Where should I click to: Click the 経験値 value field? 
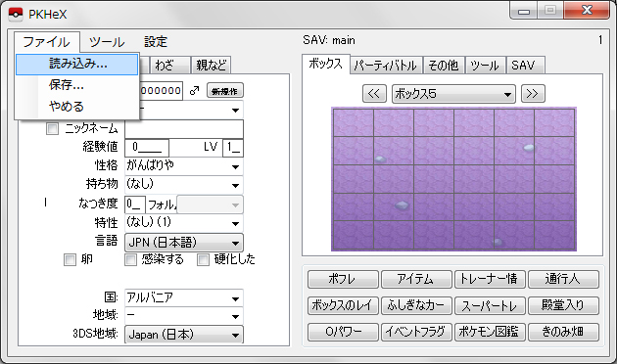coord(147,148)
